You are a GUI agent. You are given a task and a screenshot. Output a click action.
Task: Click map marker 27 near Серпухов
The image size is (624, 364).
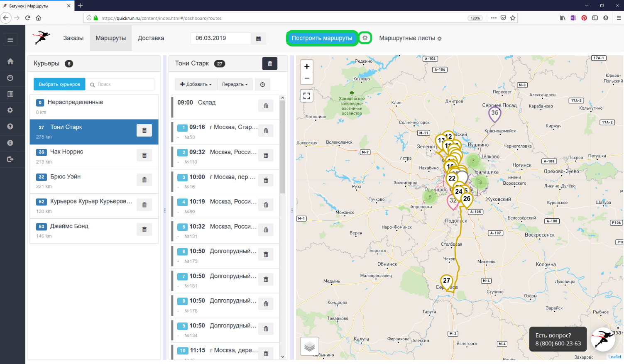click(447, 281)
